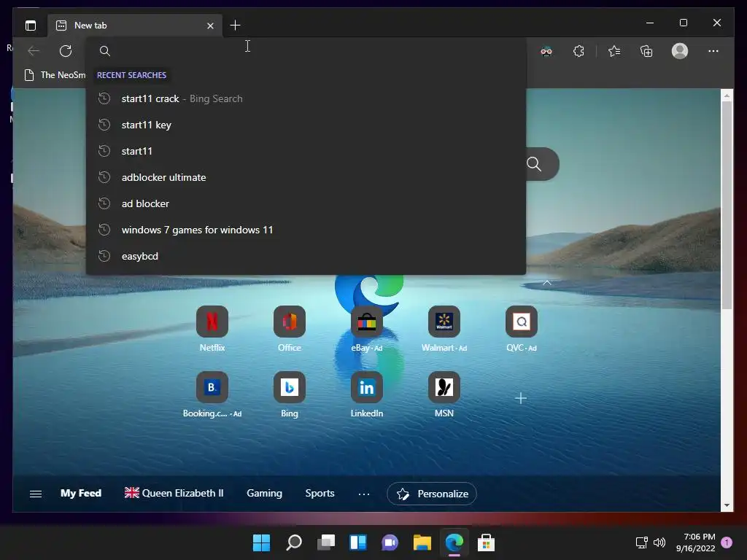Open the notification count badge
This screenshot has width=747, height=560.
coord(727,542)
